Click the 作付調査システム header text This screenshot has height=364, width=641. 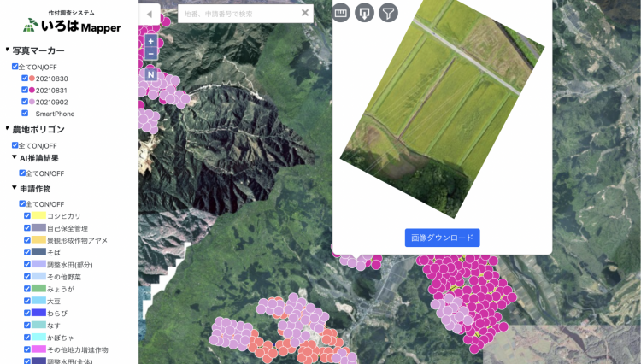point(72,13)
